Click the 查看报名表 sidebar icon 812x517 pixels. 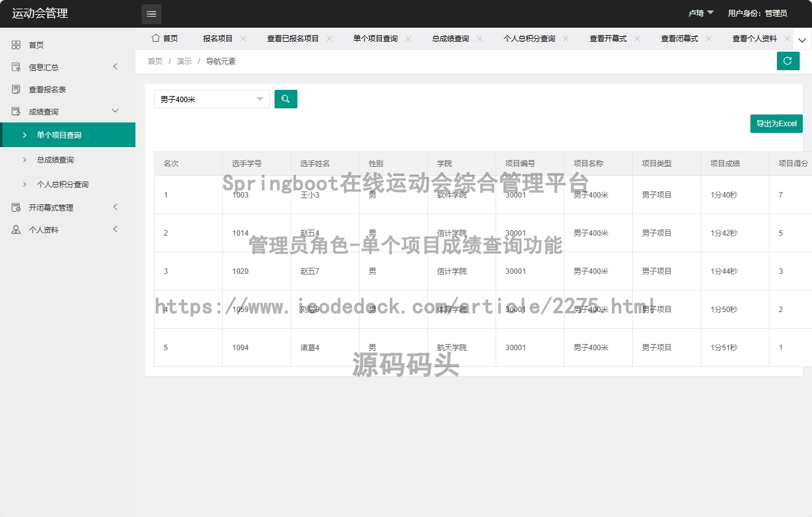16,89
